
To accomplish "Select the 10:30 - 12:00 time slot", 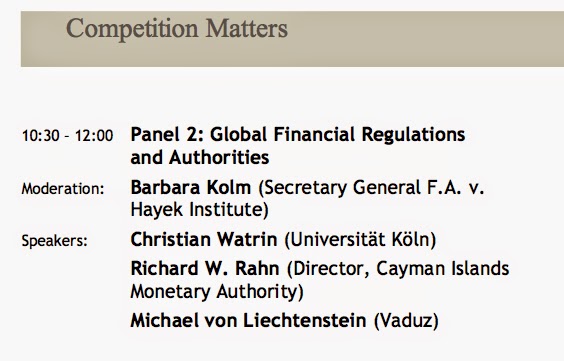I will point(67,136).
